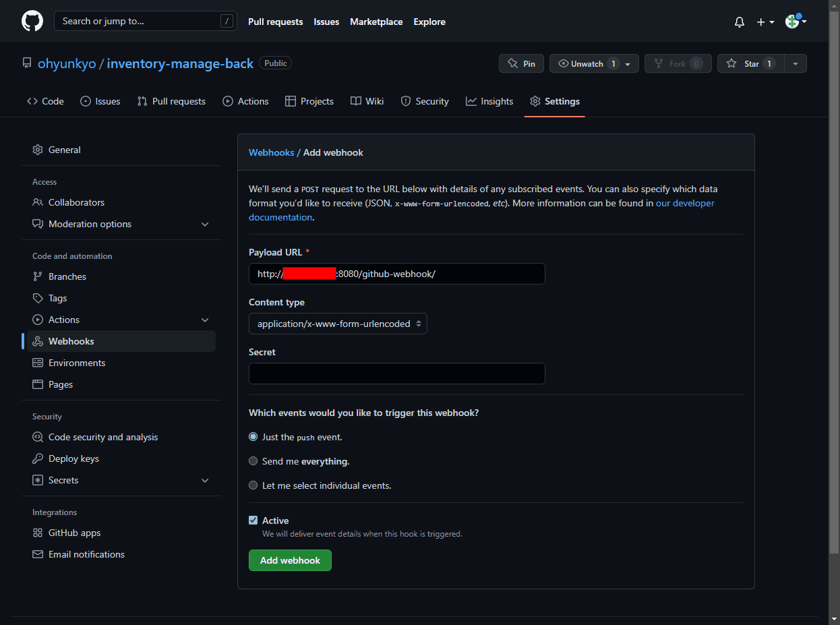Click the Fork button
The image size is (840, 625).
(678, 63)
